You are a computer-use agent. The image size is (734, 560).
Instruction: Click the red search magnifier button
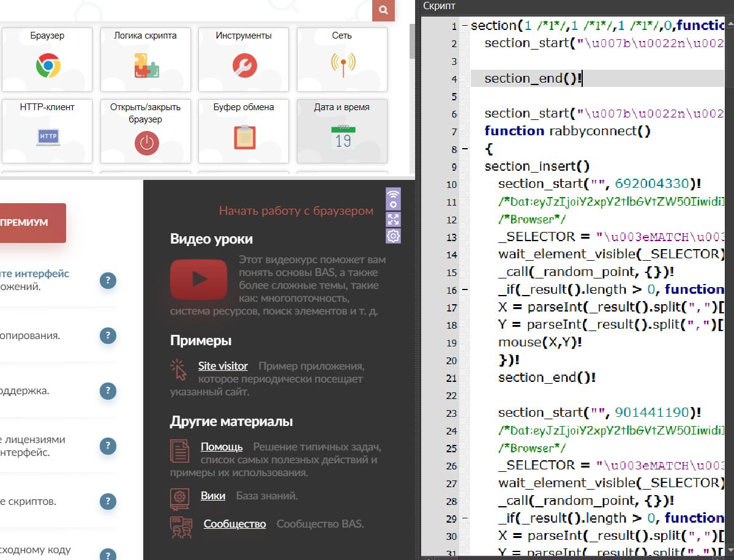(383, 10)
